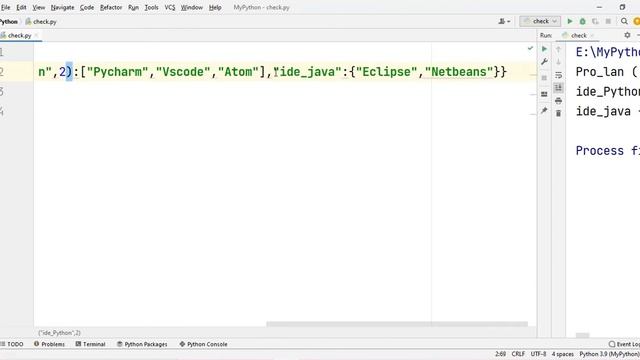Click inside the "Eclipse" string in code
640x360 pixels.
pos(387,72)
